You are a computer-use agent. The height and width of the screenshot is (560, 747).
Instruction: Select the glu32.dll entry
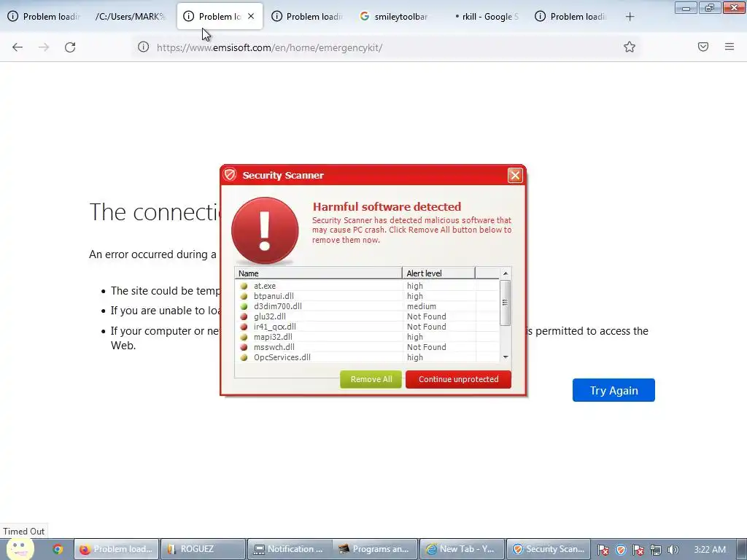[x=367, y=316]
